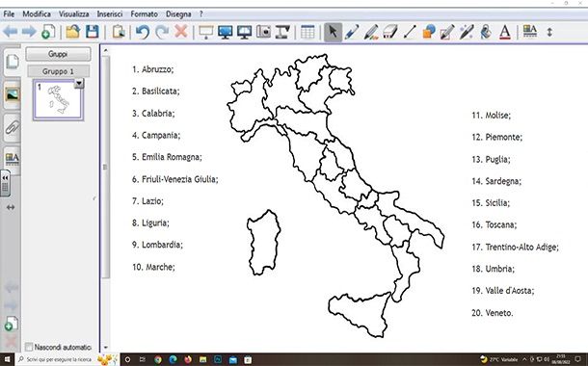This screenshot has width=588, height=366.
Task: Click the Gruppo 1 header
Action: [x=58, y=71]
